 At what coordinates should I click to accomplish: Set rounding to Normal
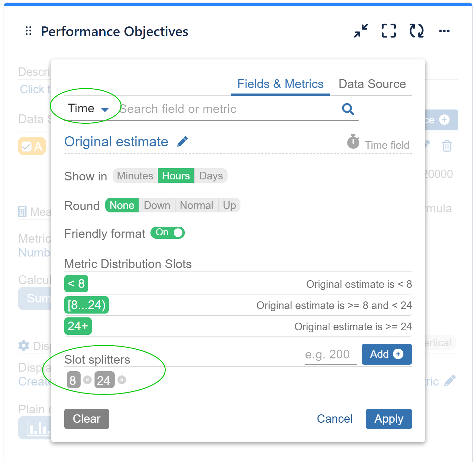(196, 205)
